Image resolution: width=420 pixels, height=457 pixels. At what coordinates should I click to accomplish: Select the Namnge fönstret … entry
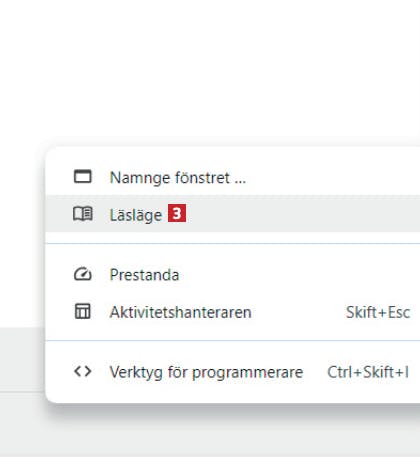(x=233, y=177)
